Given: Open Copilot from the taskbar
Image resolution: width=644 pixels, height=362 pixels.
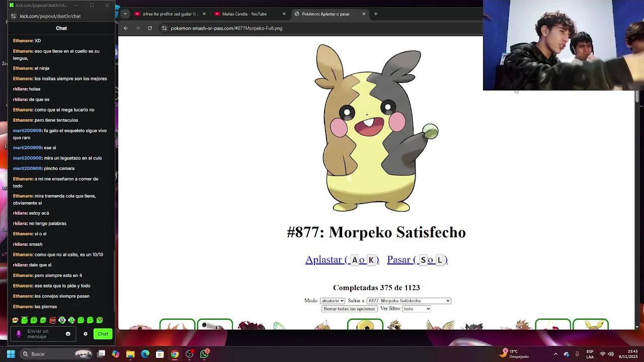Looking at the screenshot, I should [116, 354].
